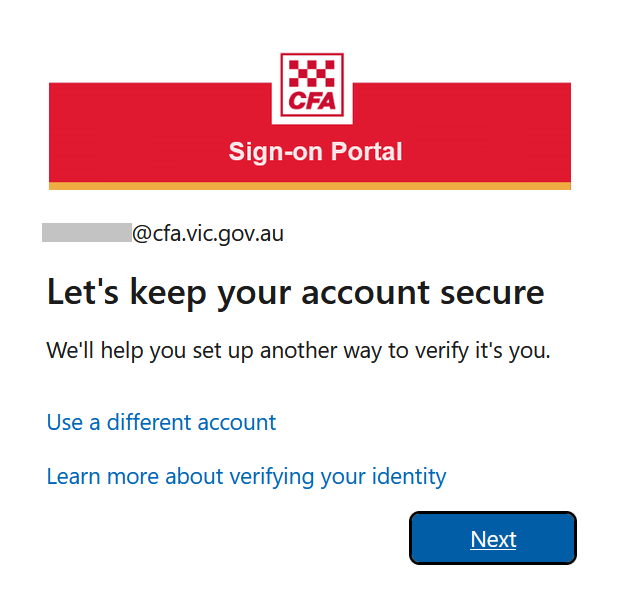
Task: Switch accounts via "Use a different account"
Action: click(161, 422)
